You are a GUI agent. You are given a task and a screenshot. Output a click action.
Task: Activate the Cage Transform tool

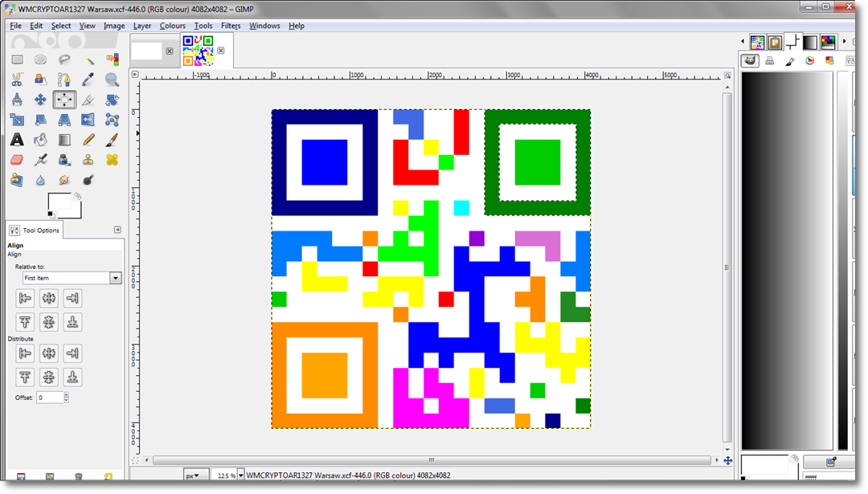(x=112, y=120)
